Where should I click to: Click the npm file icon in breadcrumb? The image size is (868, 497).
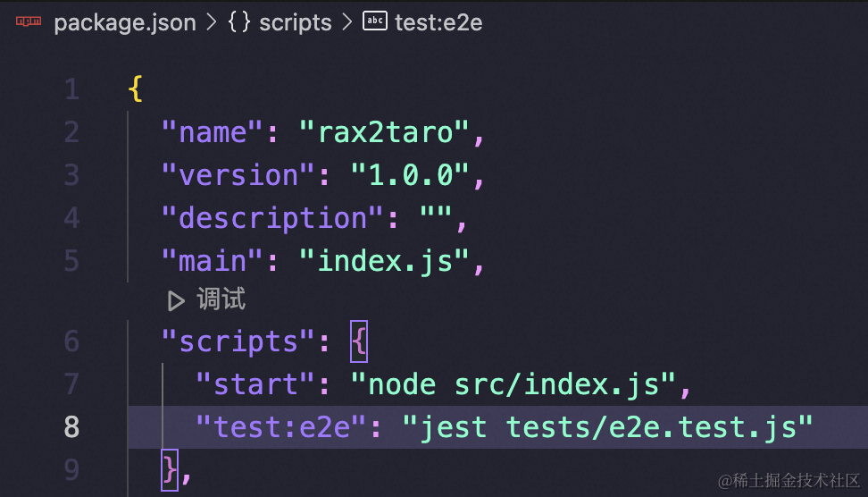pyautogui.click(x=29, y=21)
